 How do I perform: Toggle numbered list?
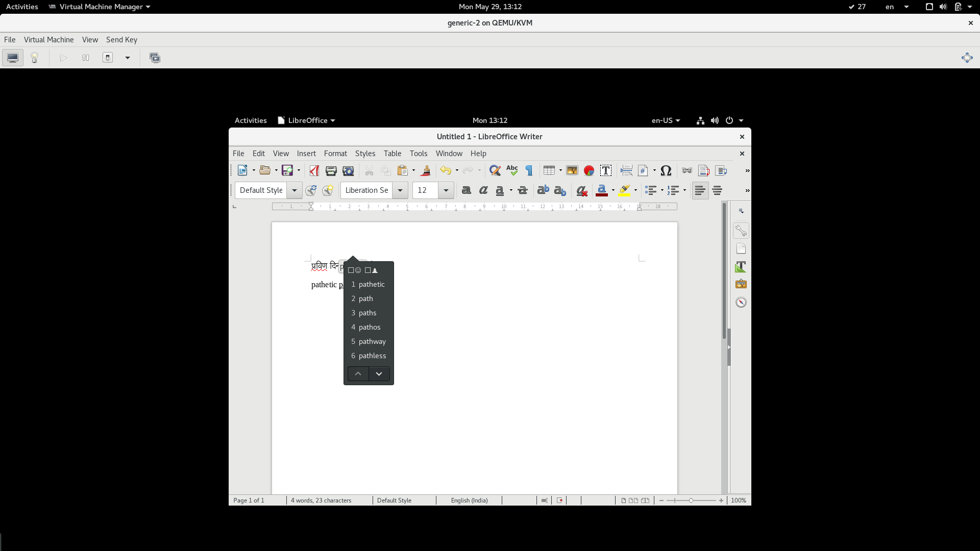(x=673, y=190)
